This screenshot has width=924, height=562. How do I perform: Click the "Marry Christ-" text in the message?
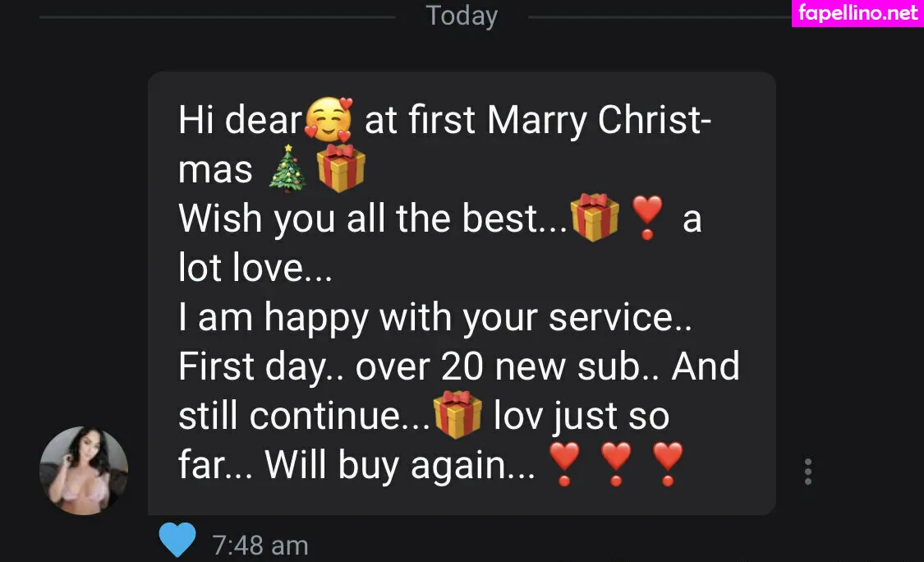click(599, 122)
